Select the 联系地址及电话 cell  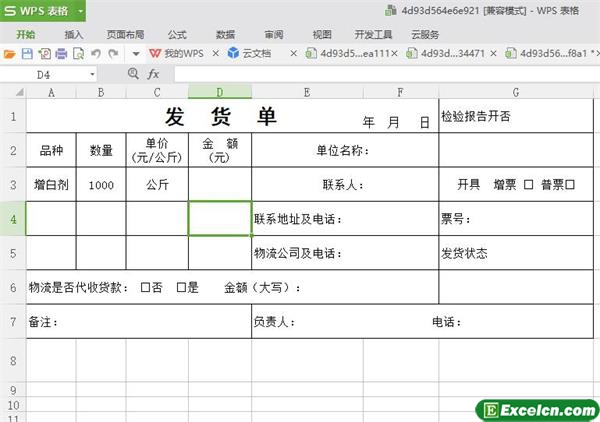click(345, 219)
